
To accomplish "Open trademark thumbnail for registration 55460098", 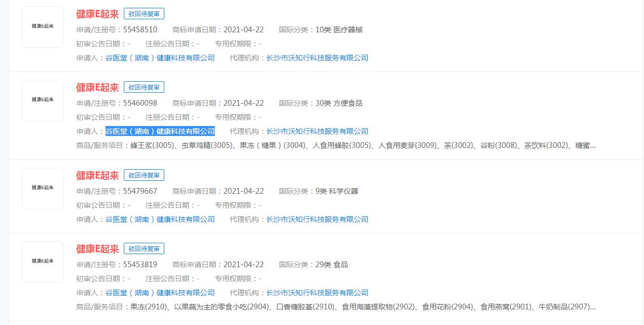I will (43, 101).
